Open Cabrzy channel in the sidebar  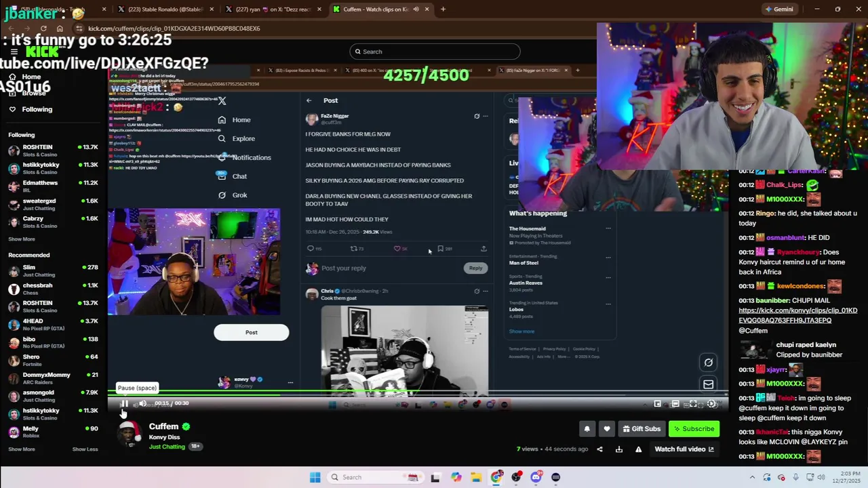click(x=54, y=222)
